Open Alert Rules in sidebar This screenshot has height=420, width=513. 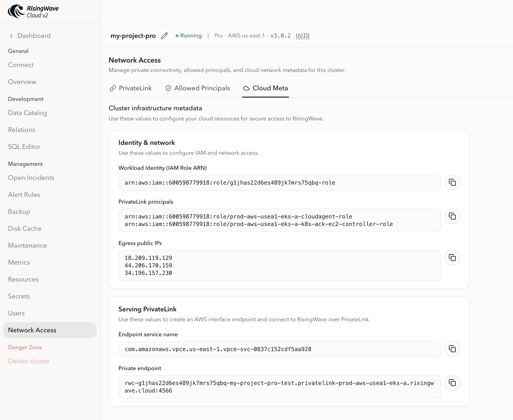pos(24,194)
